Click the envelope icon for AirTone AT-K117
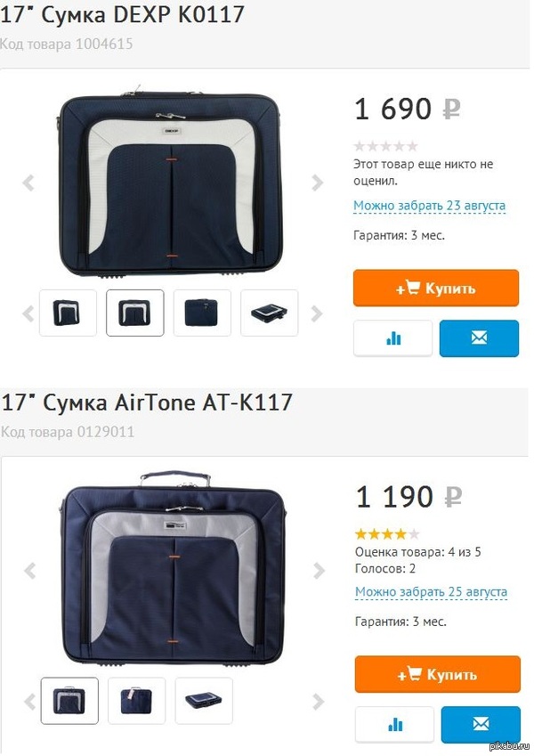Screen dimensions: 534x756 pyautogui.click(x=481, y=725)
